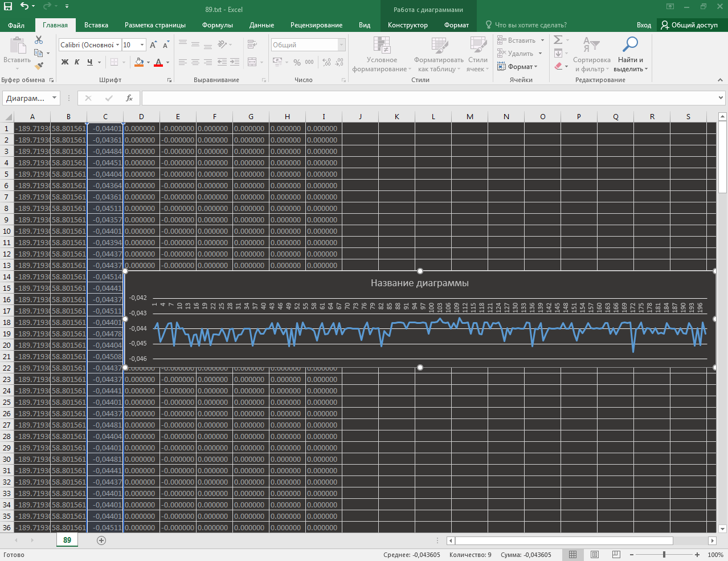Click the zoom slider handle in the status bar
Image resolution: width=728 pixels, height=561 pixels.
pyautogui.click(x=664, y=555)
